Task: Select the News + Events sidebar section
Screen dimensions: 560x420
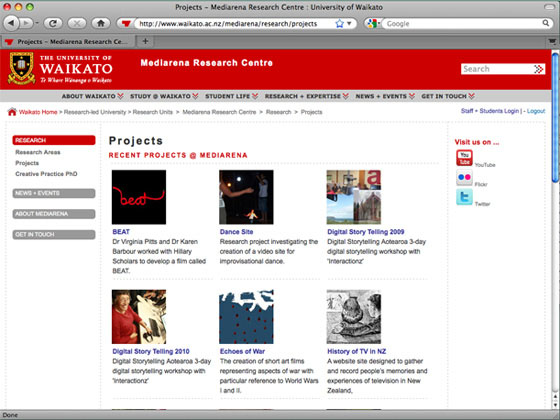Action: pyautogui.click(x=54, y=193)
